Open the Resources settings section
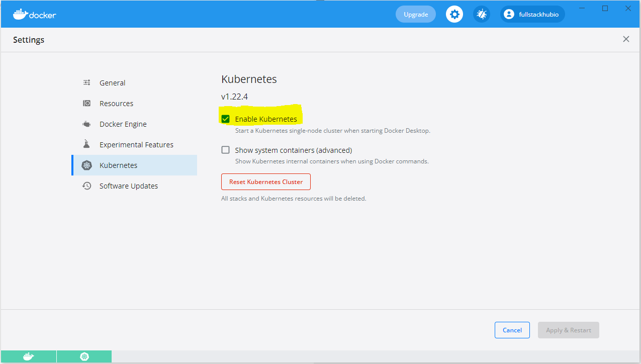The width and height of the screenshot is (641, 364). 134,103
